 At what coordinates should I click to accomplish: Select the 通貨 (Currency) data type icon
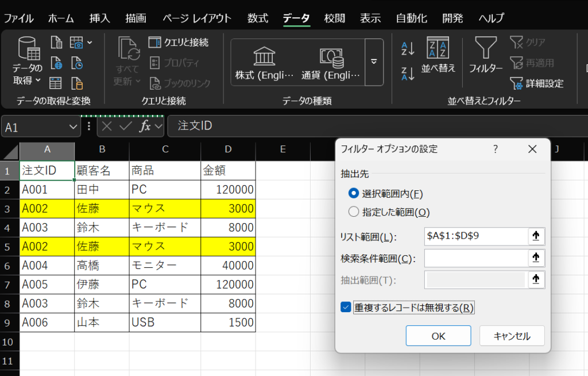click(330, 56)
